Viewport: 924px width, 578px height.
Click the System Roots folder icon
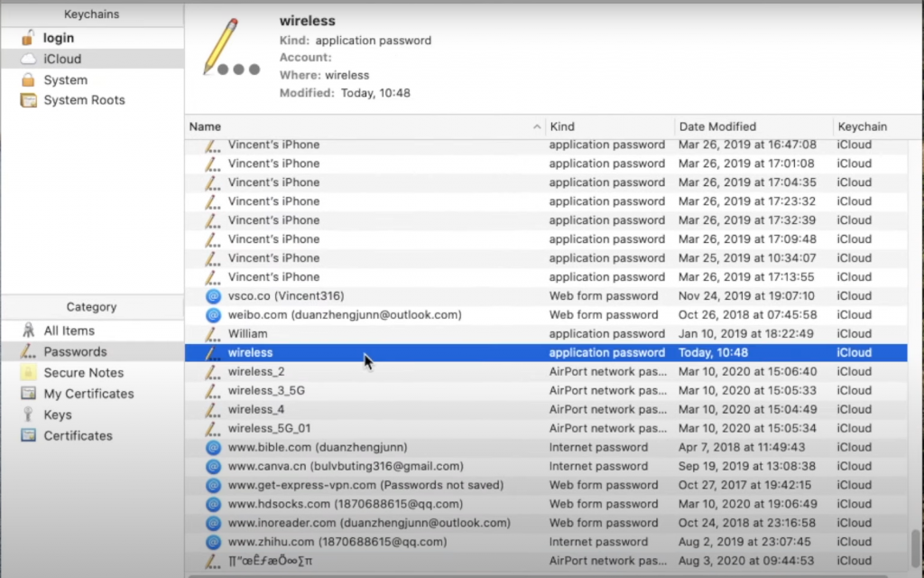pyautogui.click(x=28, y=100)
